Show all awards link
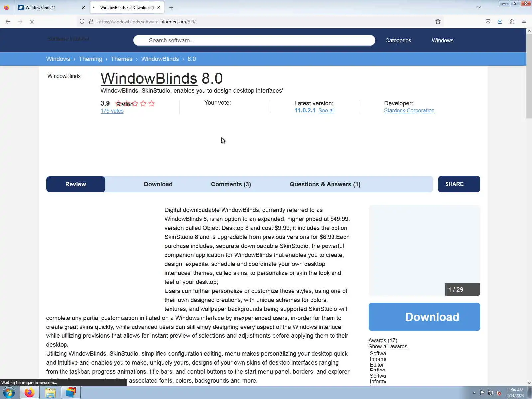Image resolution: width=532 pixels, height=399 pixels. [388, 346]
